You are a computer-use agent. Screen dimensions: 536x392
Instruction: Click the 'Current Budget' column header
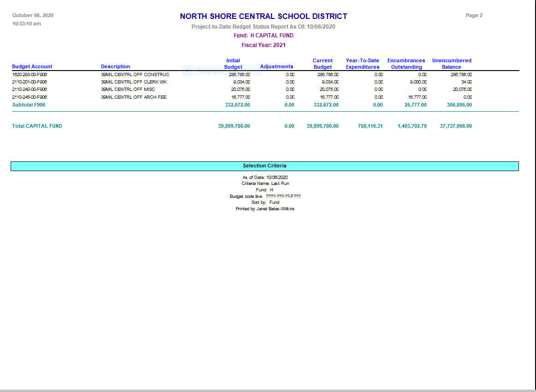click(323, 64)
